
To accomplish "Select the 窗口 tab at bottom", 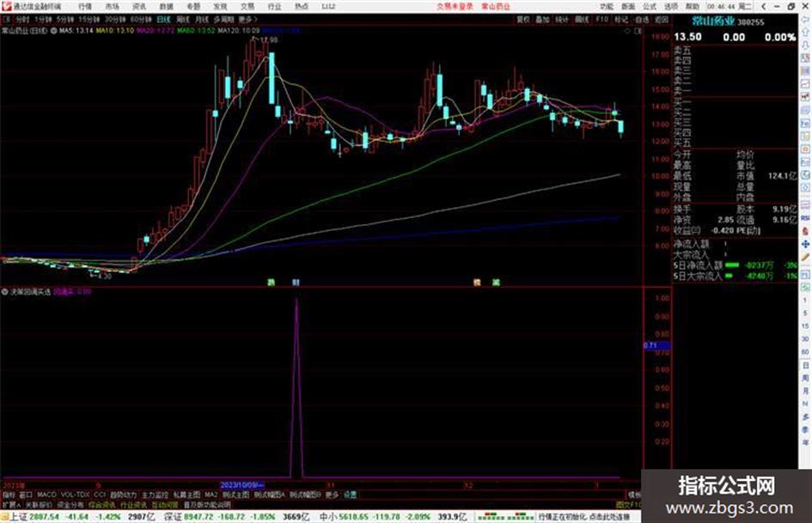I will click(26, 495).
